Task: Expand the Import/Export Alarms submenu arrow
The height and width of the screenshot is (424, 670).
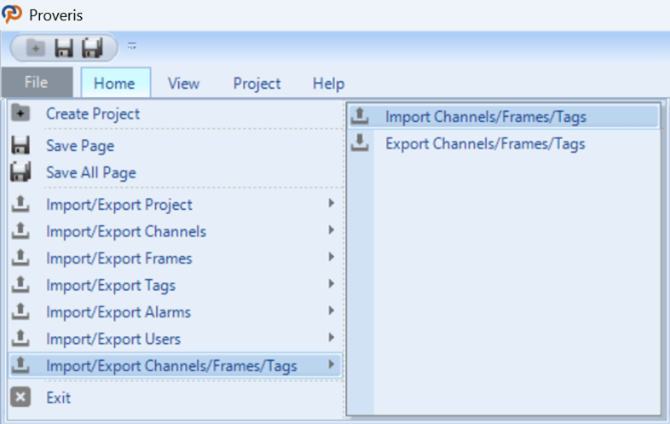Action: (331, 311)
